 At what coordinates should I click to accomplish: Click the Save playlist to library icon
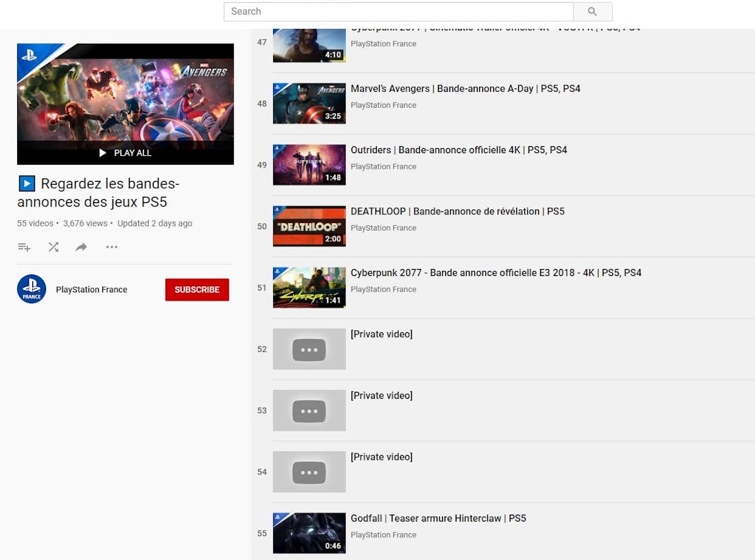point(24,247)
